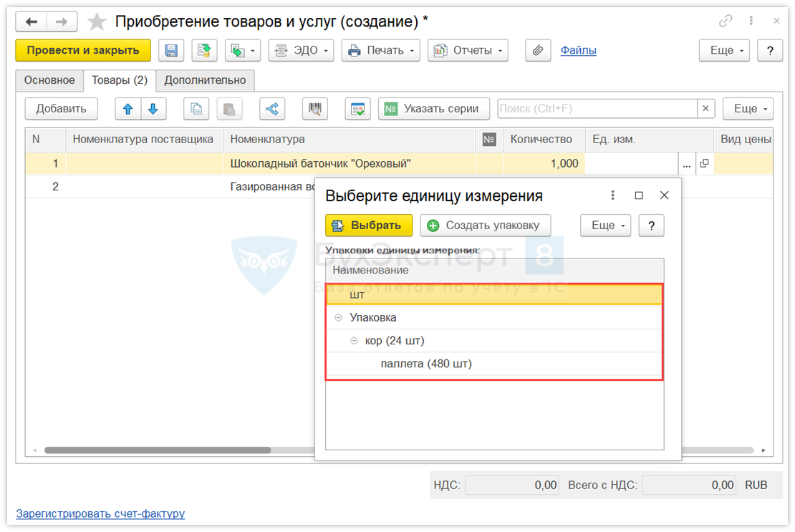Open the table Еще menu
795x532 pixels.
click(x=748, y=108)
